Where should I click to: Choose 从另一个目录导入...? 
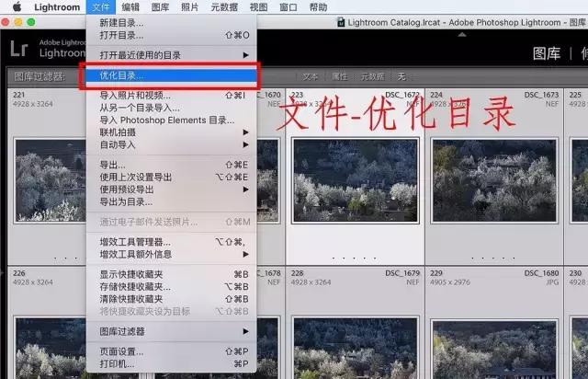pos(172,108)
